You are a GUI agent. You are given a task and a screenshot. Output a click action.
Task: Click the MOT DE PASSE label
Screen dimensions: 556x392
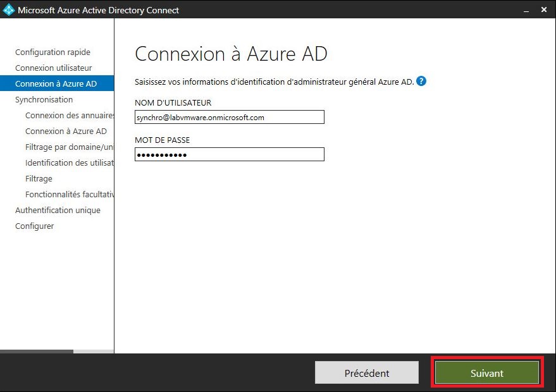(x=163, y=140)
